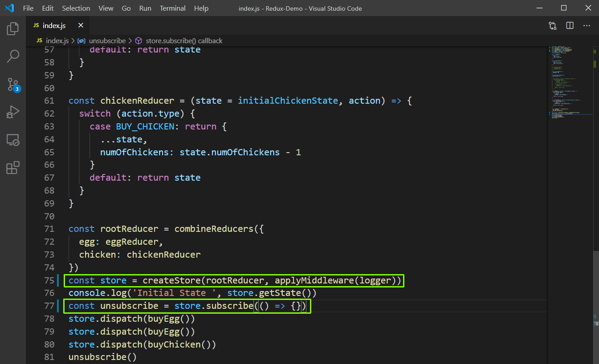
Task: Open the Edit menu
Action: coord(48,8)
